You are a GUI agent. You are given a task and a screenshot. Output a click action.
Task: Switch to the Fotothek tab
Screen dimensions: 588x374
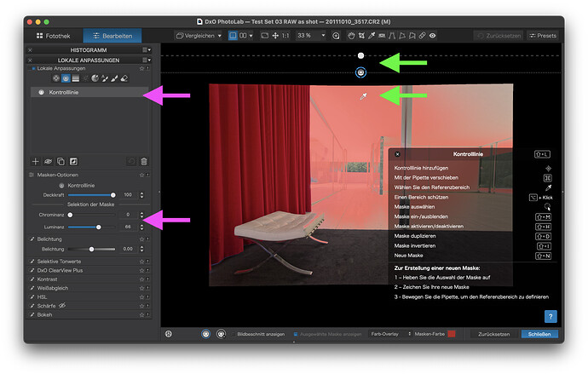coord(53,36)
